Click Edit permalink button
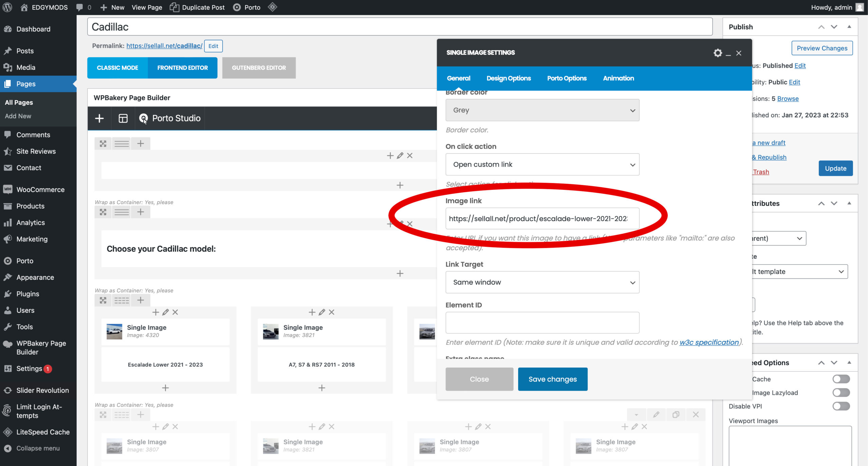868x466 pixels. (x=213, y=46)
